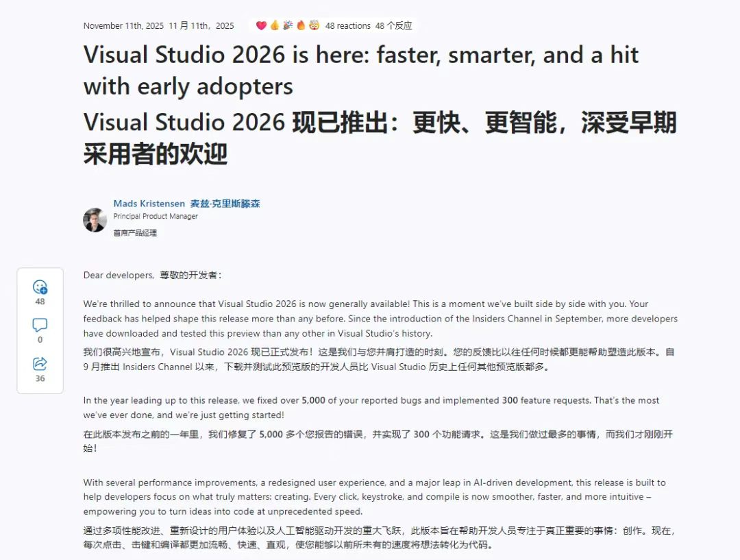Open comments via the speech bubble icon

point(40,324)
